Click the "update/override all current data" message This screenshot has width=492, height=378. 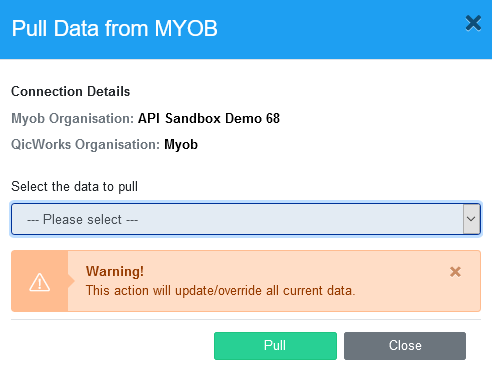click(x=265, y=291)
